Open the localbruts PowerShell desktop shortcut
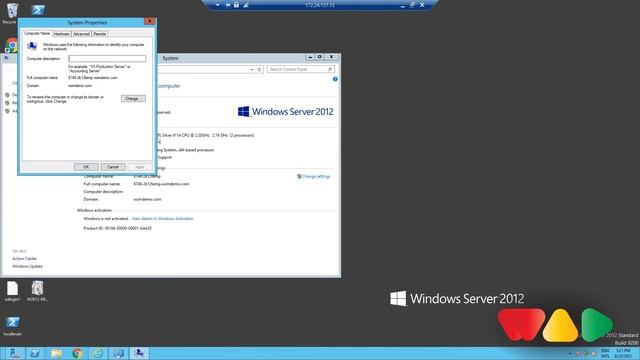The height and width of the screenshot is (360, 640). point(12,325)
